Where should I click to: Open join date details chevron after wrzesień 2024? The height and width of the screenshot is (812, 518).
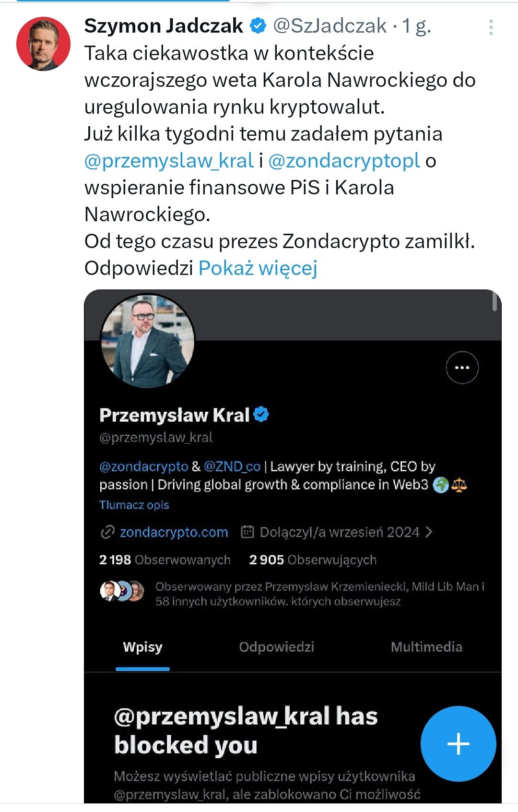(x=429, y=532)
